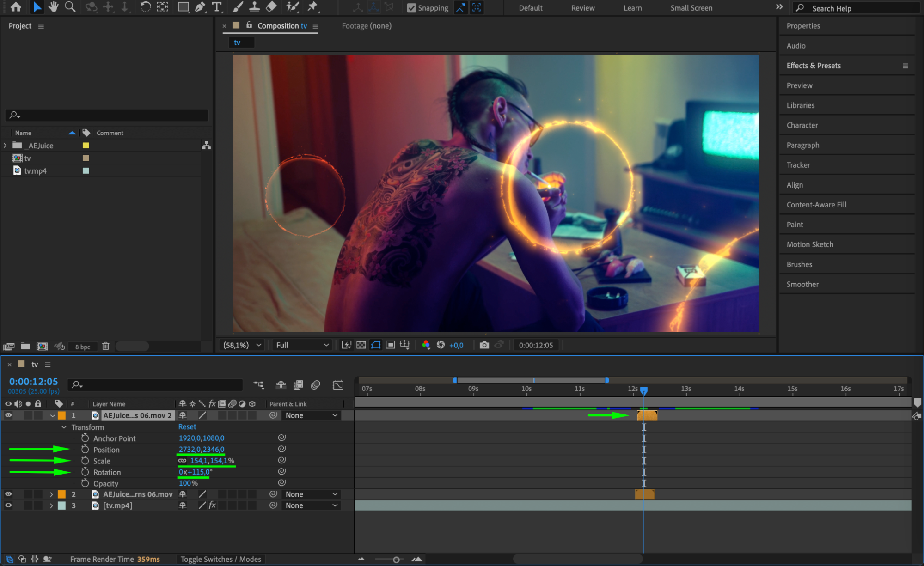Click the timeline zoom slider handle
The image size is (924, 566).
coord(396,560)
